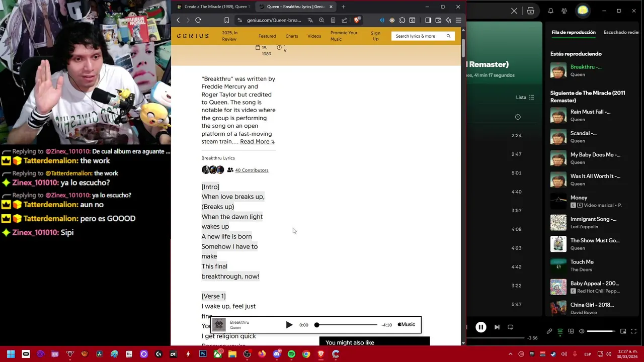The width and height of the screenshot is (644, 362).
Task: Seek in the Apple Music preview slider
Action: [x=346, y=325]
